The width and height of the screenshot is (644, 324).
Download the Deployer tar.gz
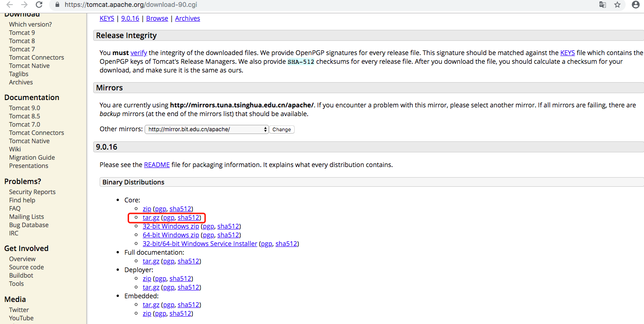pyautogui.click(x=151, y=287)
